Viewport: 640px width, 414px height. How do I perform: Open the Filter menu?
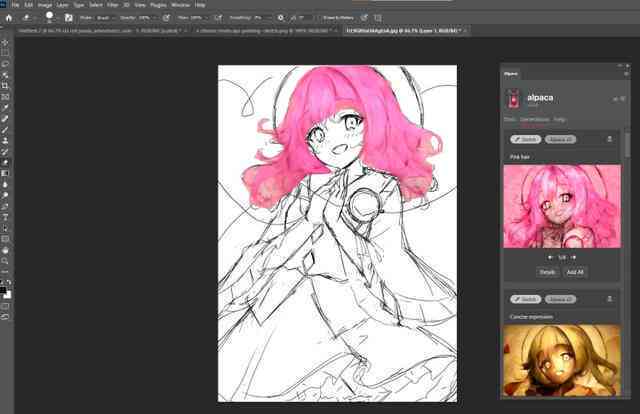[x=113, y=5]
